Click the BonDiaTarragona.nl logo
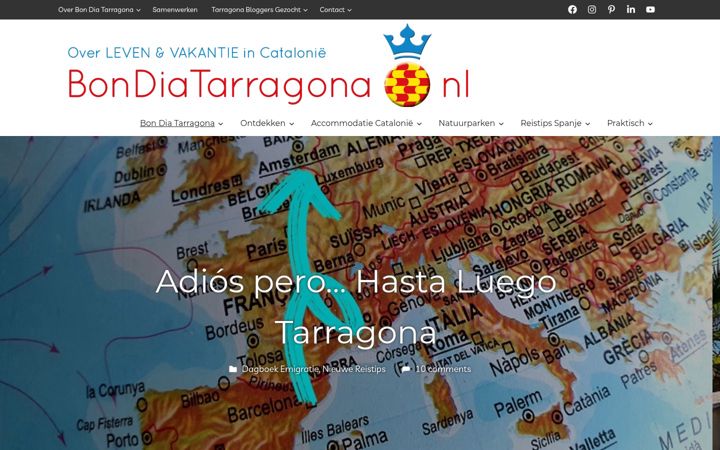The height and width of the screenshot is (450, 720). pyautogui.click(x=269, y=66)
